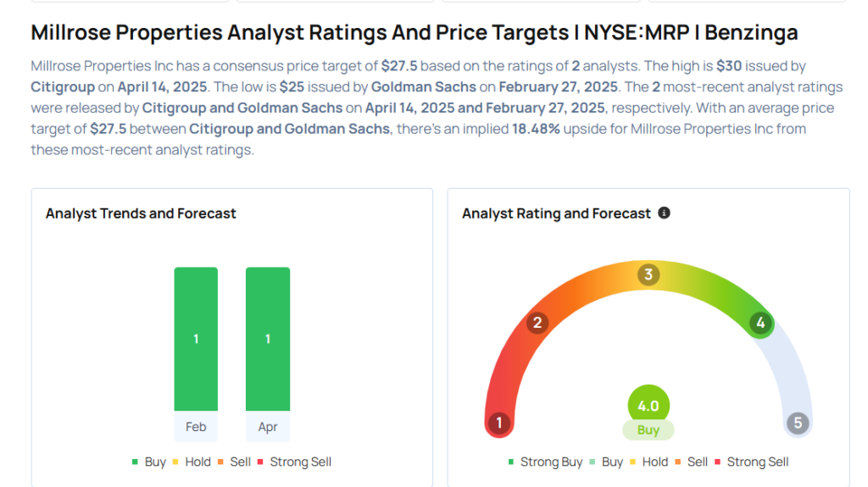Click the Millrose Properties Analyst Ratings heading
The image size is (868, 487).
pyautogui.click(x=415, y=33)
